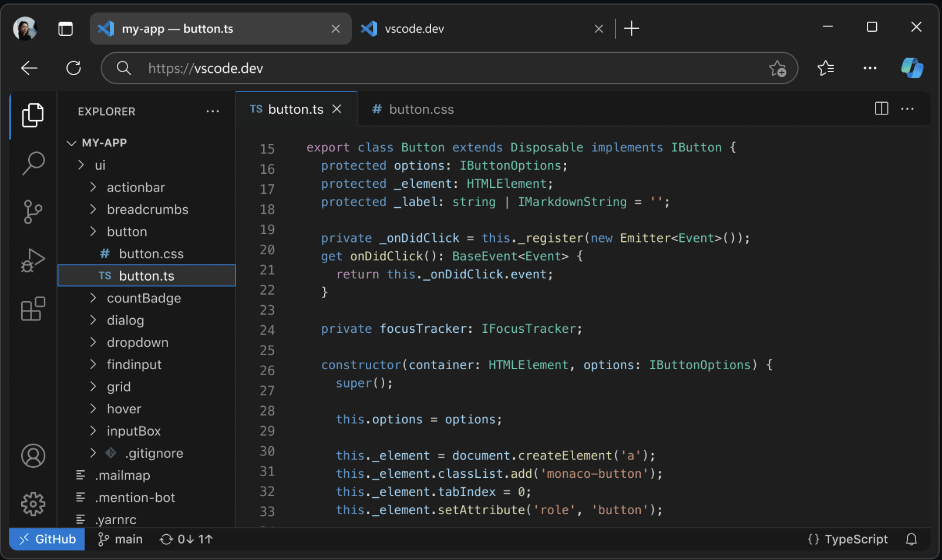Screen dimensions: 942x560
Task: Open a new browser tab
Action: (631, 28)
